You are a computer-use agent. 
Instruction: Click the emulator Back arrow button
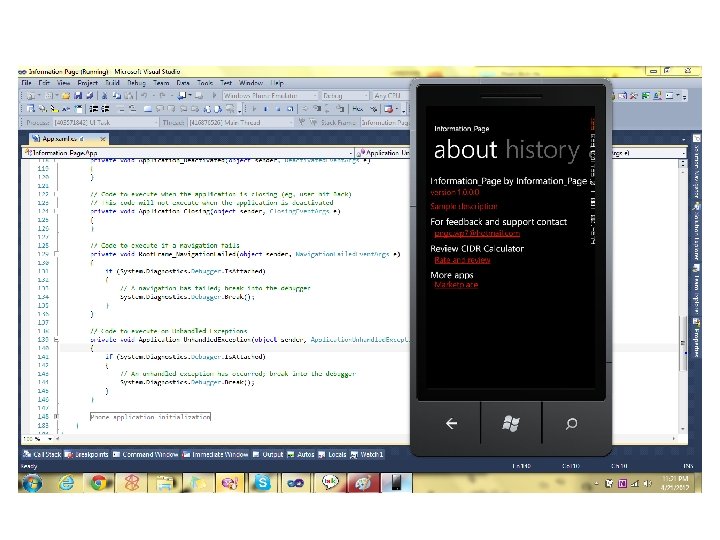pyautogui.click(x=451, y=423)
